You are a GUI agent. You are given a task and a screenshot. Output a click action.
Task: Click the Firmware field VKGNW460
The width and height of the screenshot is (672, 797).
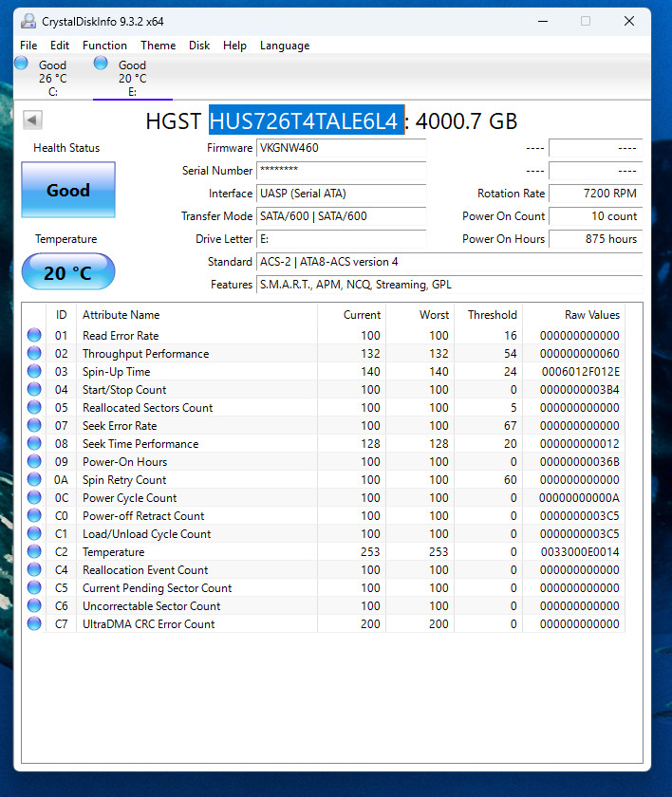click(341, 148)
